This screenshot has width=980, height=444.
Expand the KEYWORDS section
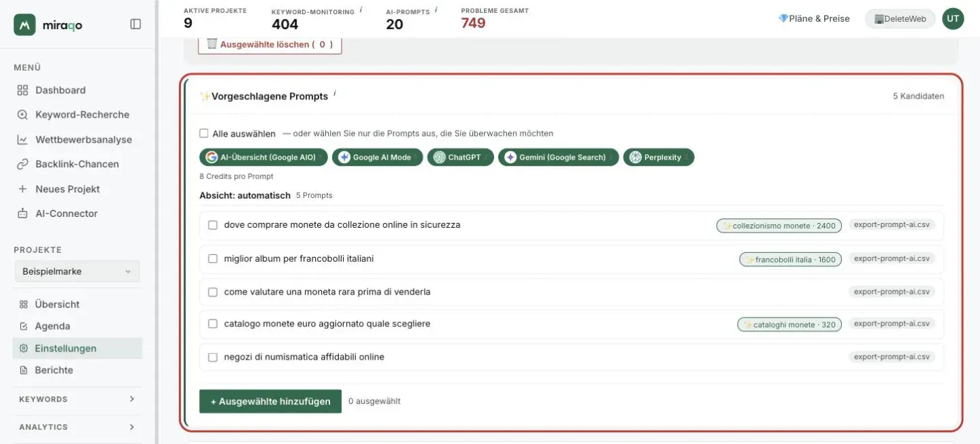coord(77,399)
